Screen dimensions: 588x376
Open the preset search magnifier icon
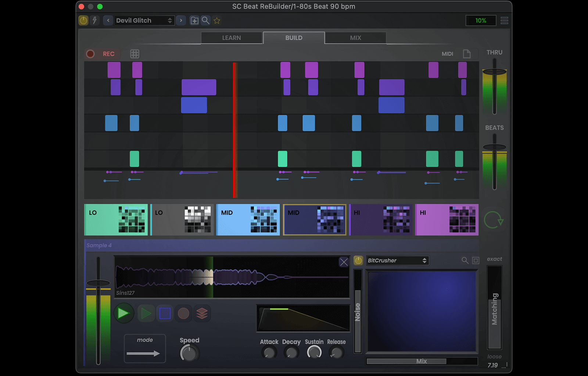(205, 20)
